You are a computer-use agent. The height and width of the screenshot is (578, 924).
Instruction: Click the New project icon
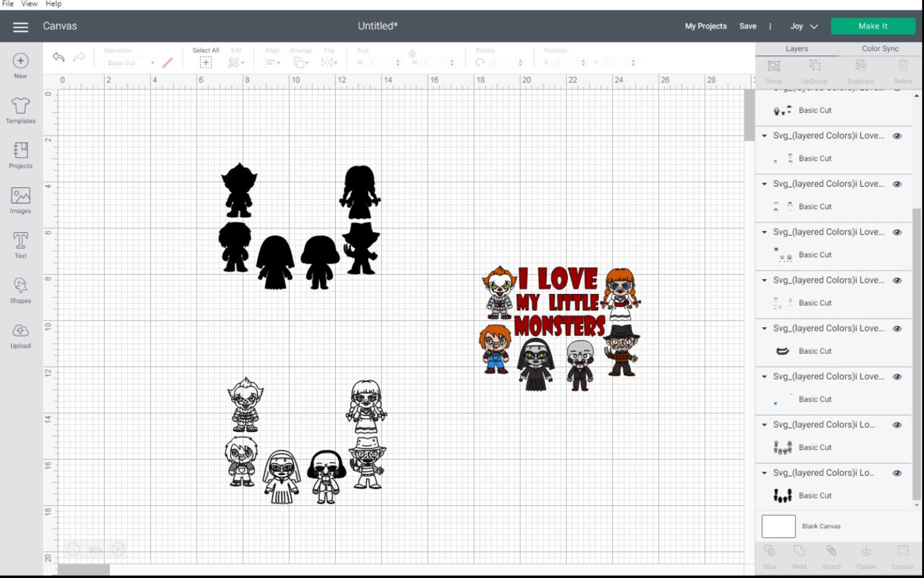coord(20,61)
